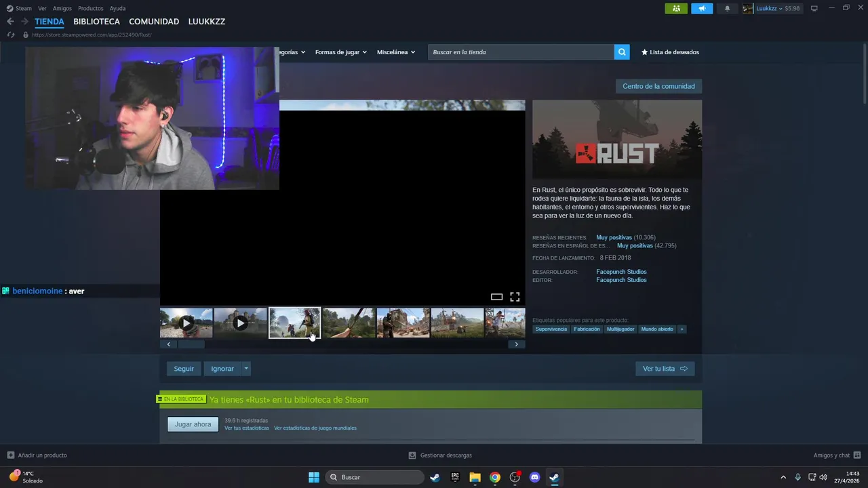Open the Amigos menu
The width and height of the screenshot is (868, 488).
(62, 8)
